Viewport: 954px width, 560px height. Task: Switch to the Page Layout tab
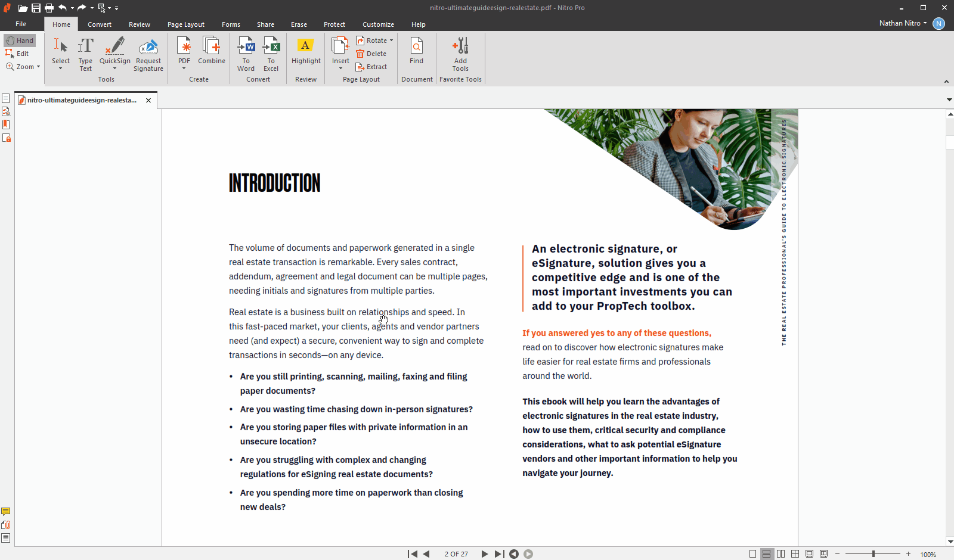(185, 24)
